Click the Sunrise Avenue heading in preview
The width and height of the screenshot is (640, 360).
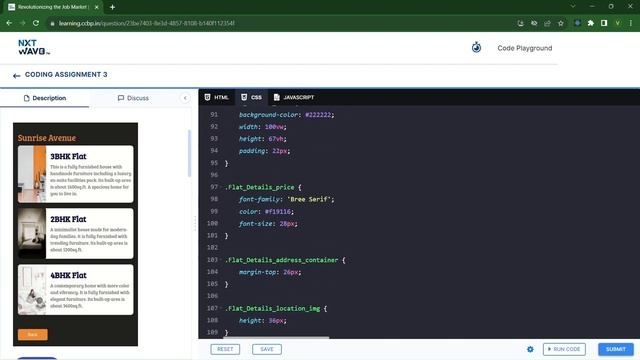(47, 138)
